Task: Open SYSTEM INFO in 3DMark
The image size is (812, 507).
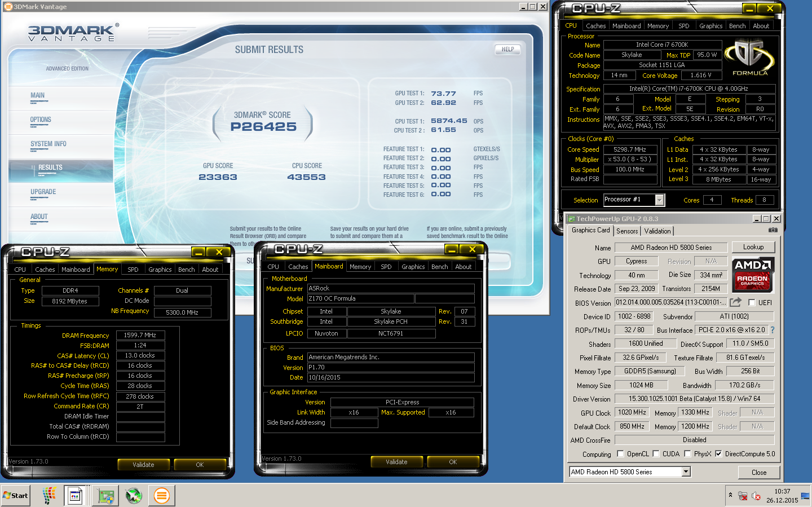Action: (x=48, y=144)
